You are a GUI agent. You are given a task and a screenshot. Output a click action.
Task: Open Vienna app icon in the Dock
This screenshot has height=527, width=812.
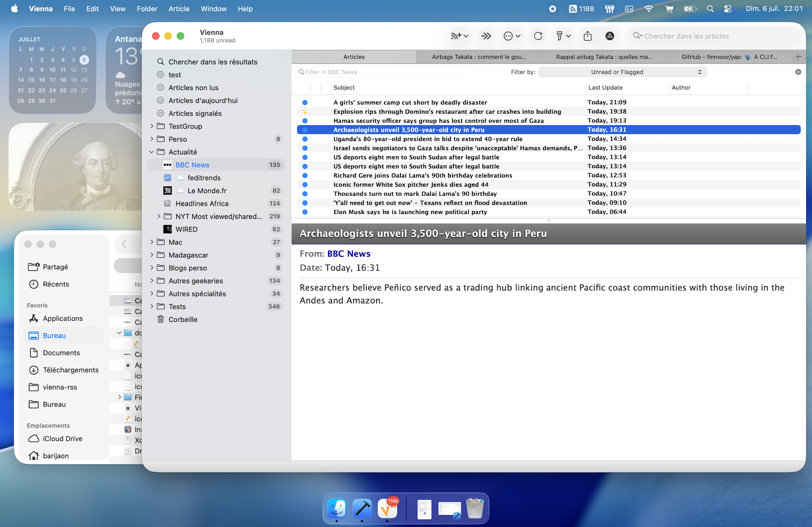point(387,508)
